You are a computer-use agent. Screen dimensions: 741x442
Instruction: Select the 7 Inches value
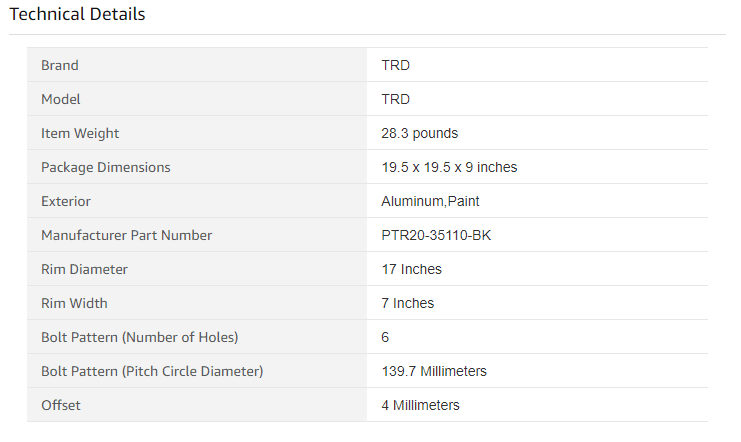[x=408, y=303]
